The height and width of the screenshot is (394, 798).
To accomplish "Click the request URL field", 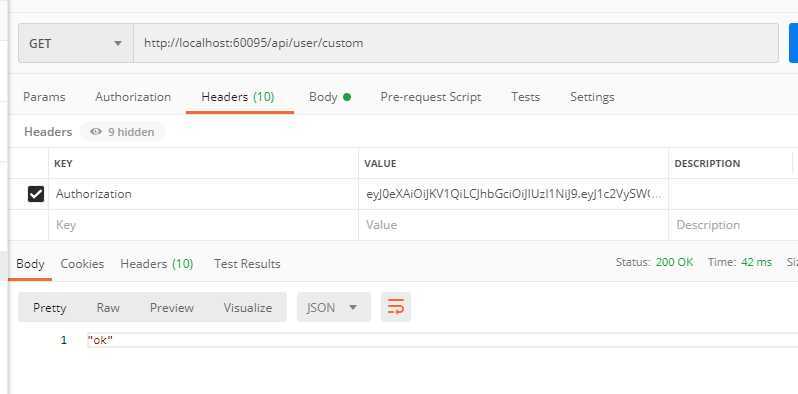I will [456, 43].
